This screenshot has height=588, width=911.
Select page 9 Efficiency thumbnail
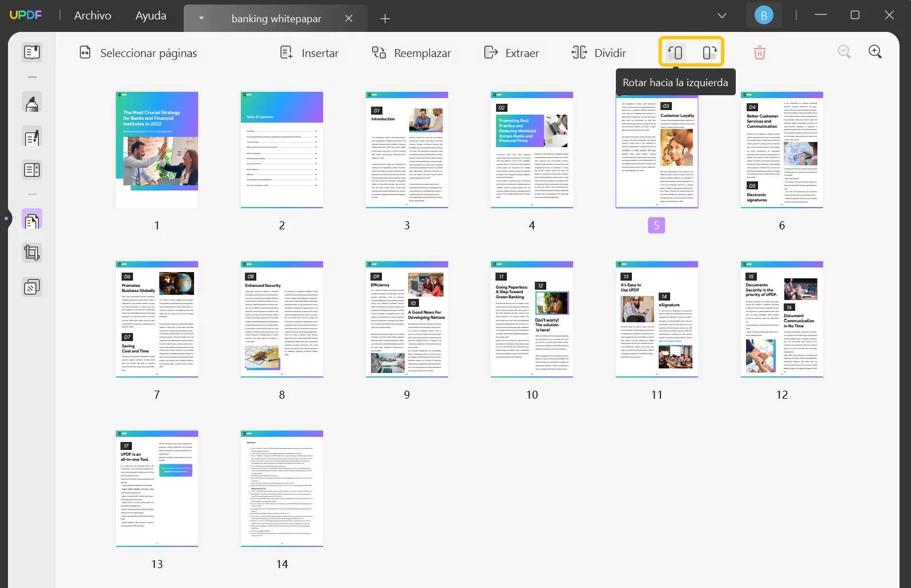407,319
